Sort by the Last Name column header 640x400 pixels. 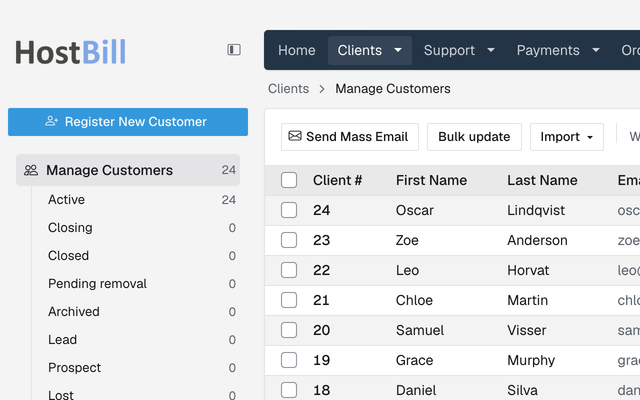pyautogui.click(x=542, y=180)
